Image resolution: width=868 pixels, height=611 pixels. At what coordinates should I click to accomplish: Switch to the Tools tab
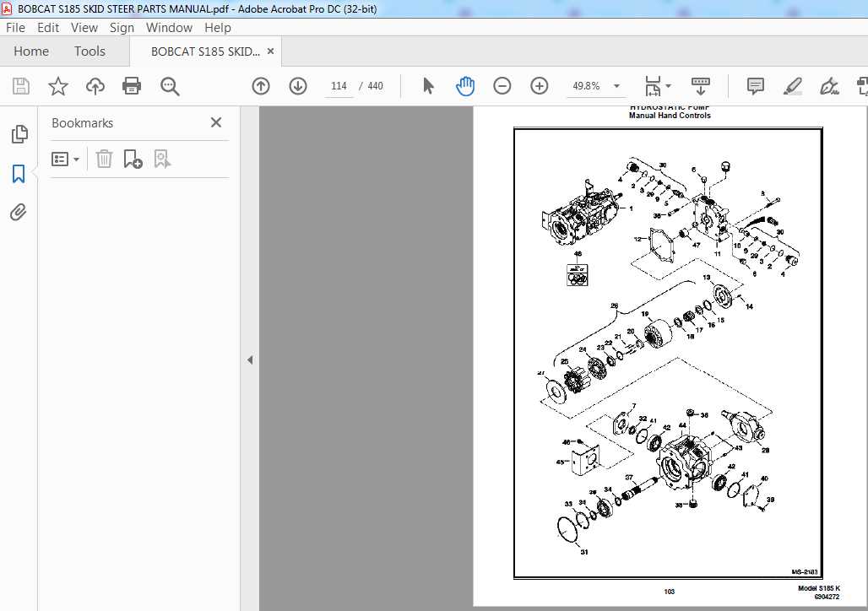[90, 51]
